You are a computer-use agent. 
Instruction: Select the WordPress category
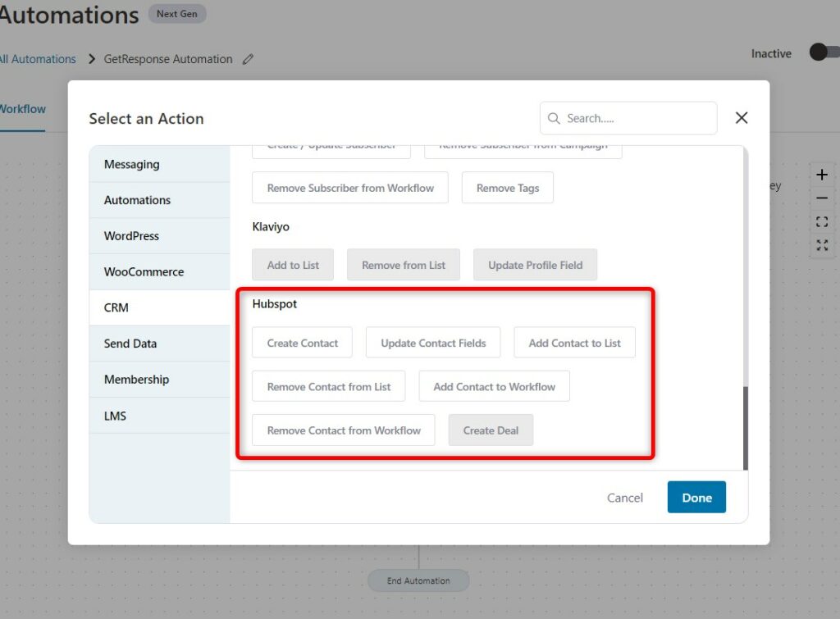tap(160, 236)
